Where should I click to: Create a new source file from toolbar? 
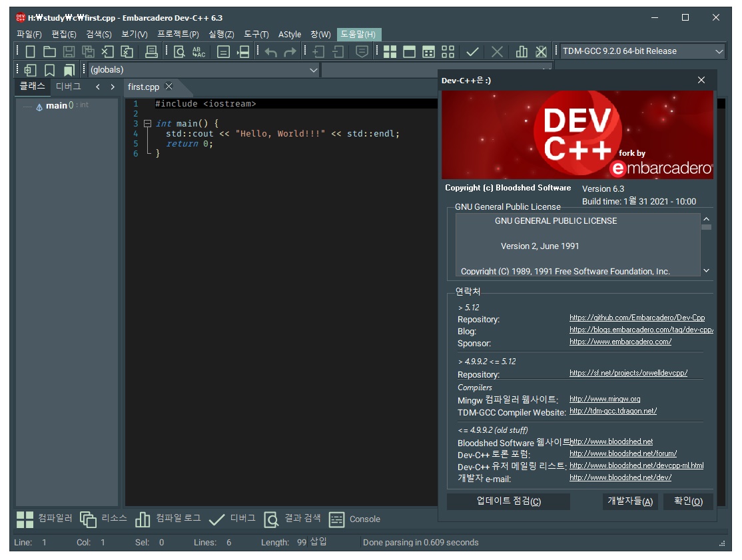point(30,51)
